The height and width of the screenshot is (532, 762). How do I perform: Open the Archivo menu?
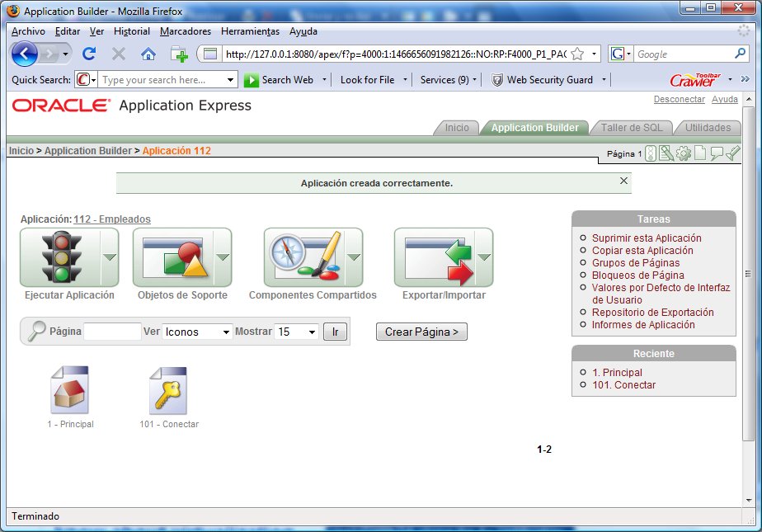coord(28,31)
